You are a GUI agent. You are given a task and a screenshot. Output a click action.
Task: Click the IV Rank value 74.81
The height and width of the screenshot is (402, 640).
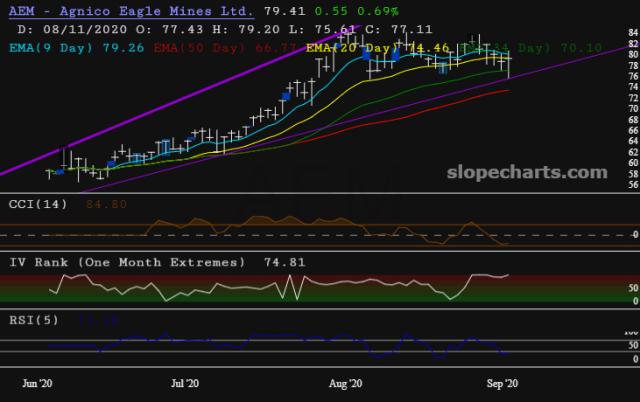(x=284, y=262)
